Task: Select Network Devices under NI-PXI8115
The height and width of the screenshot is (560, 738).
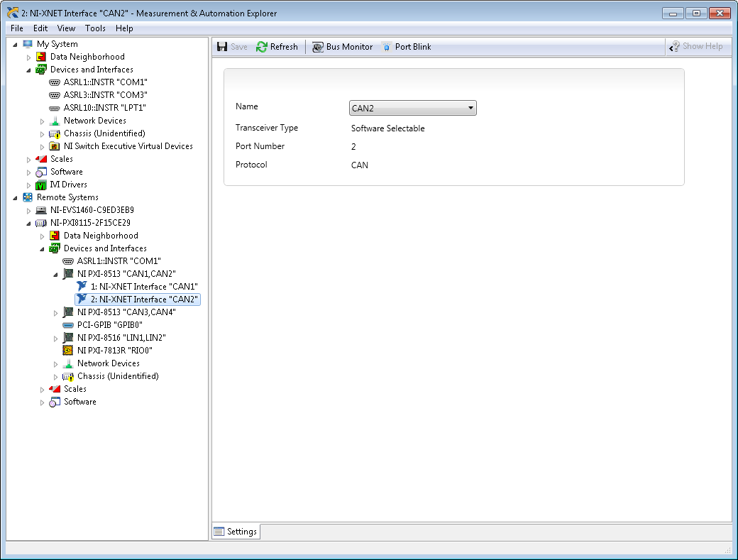Action: (109, 363)
